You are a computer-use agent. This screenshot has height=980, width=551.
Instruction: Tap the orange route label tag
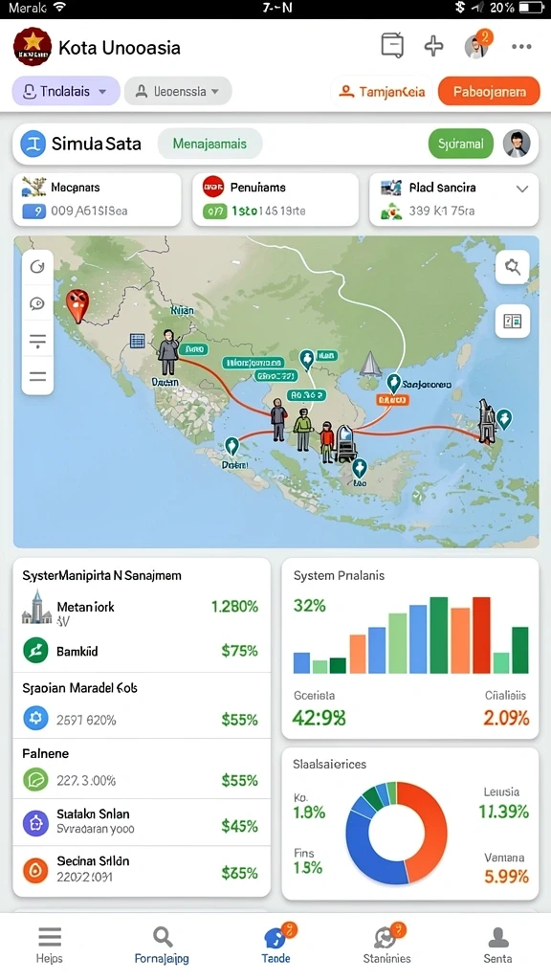392,400
